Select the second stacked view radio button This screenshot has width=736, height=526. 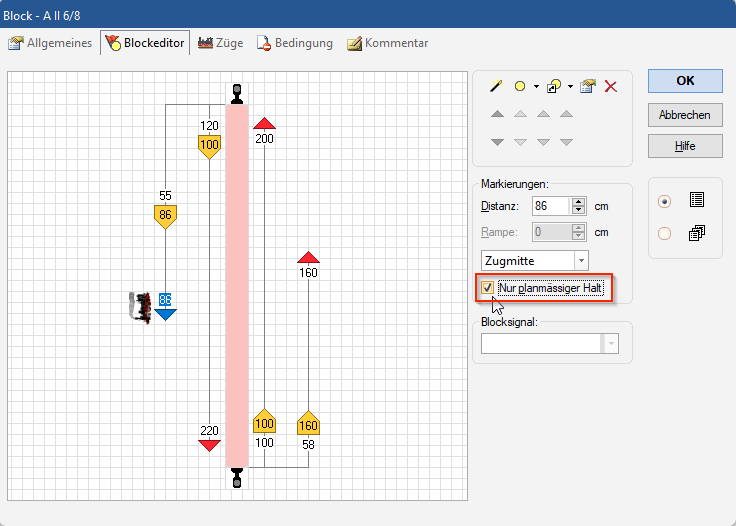[664, 234]
